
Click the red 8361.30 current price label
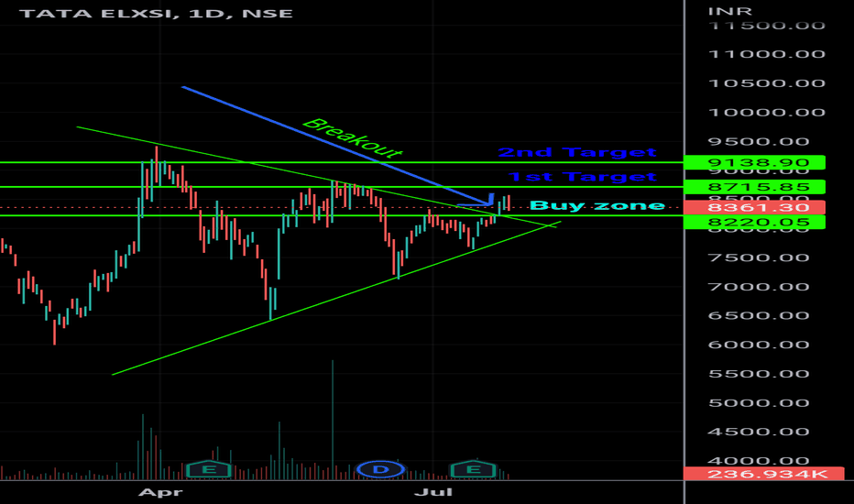pyautogui.click(x=754, y=208)
